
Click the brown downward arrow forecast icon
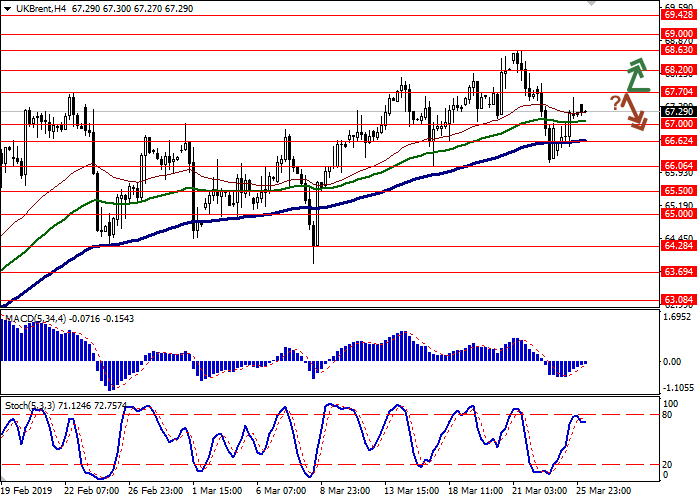(634, 111)
